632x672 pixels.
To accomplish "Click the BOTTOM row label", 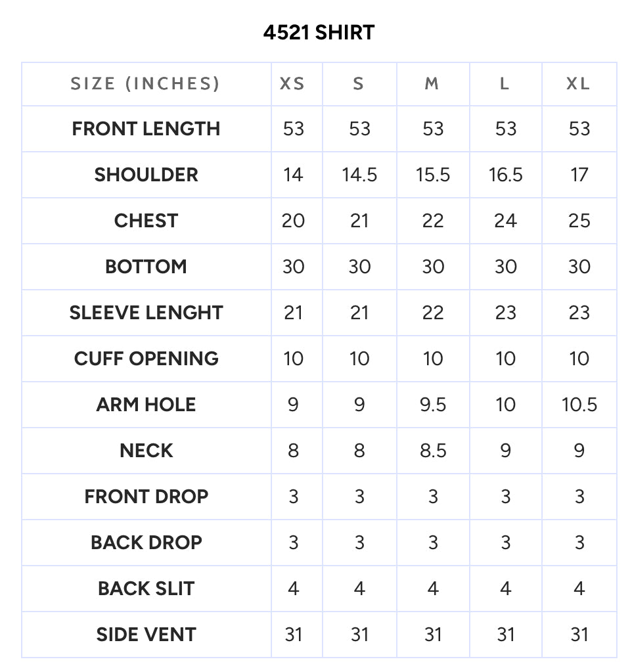I will coord(146,267).
